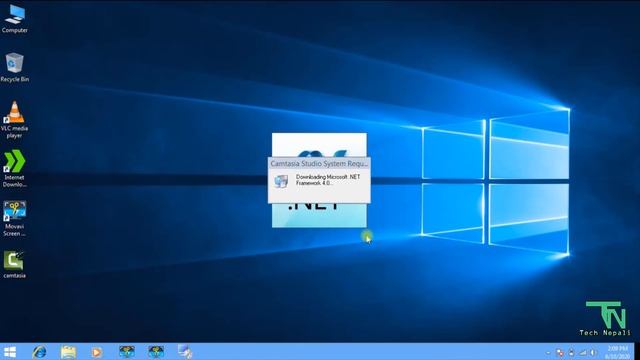Open the taskbar clock and date
Image resolution: width=640 pixels, height=360 pixels.
point(618,352)
